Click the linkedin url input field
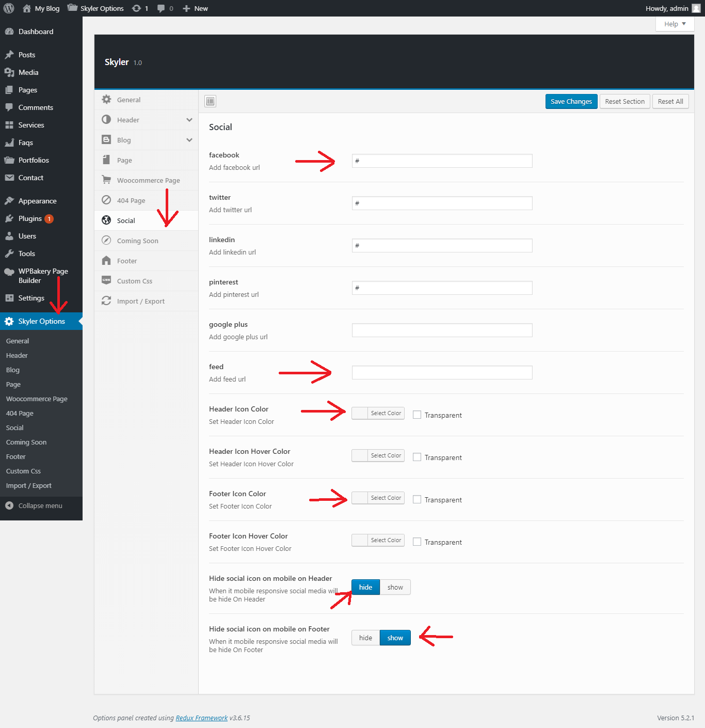Screen dimensions: 705x728 click(442, 245)
